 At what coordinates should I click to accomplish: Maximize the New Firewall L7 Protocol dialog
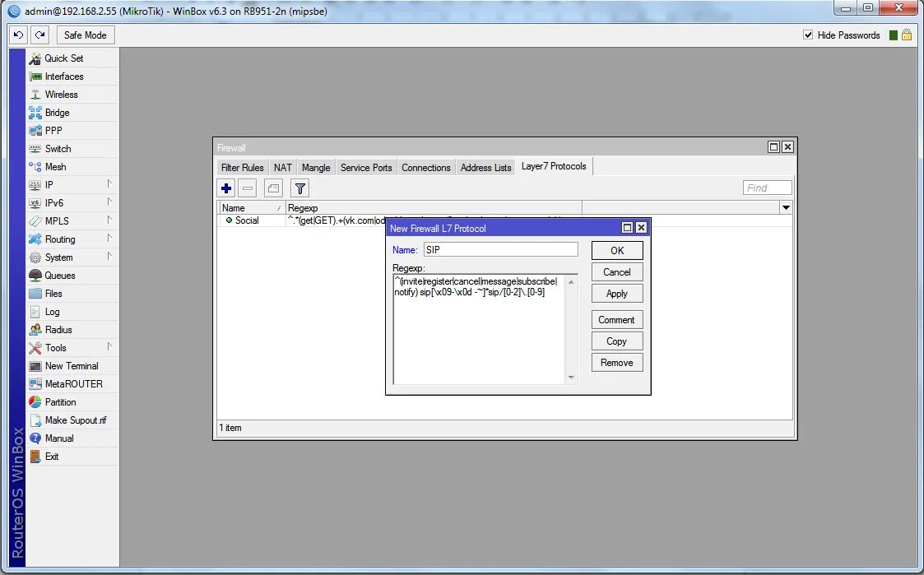[628, 227]
